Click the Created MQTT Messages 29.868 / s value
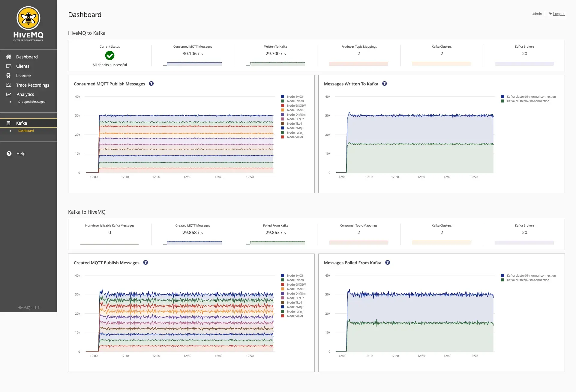The height and width of the screenshot is (392, 576). (x=193, y=233)
